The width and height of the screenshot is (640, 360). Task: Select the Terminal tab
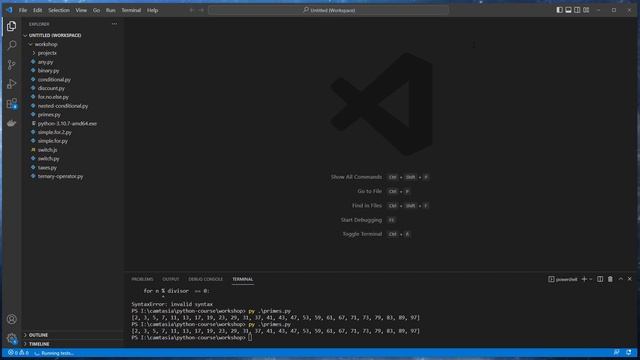click(x=242, y=279)
